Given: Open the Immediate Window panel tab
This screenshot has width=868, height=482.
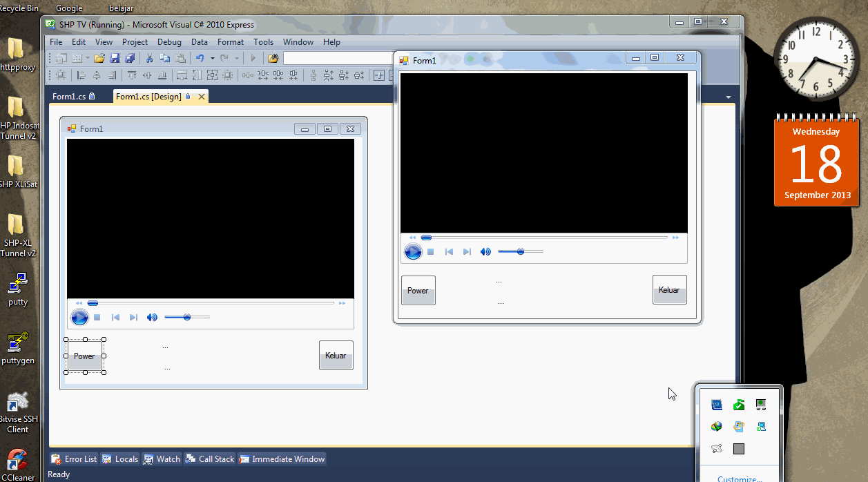Looking at the screenshot, I should (x=281, y=459).
